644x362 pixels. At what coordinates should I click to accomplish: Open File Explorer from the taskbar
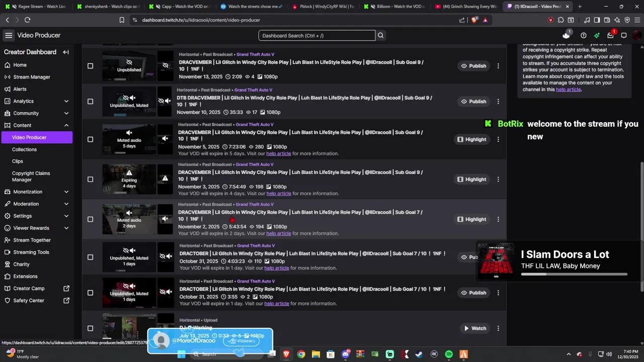click(316, 354)
